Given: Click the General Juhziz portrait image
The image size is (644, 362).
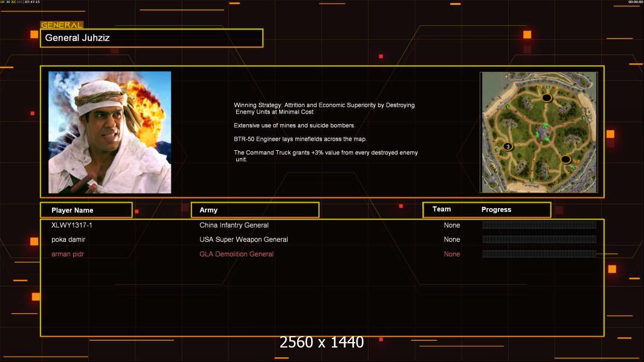Looking at the screenshot, I should coord(110,132).
